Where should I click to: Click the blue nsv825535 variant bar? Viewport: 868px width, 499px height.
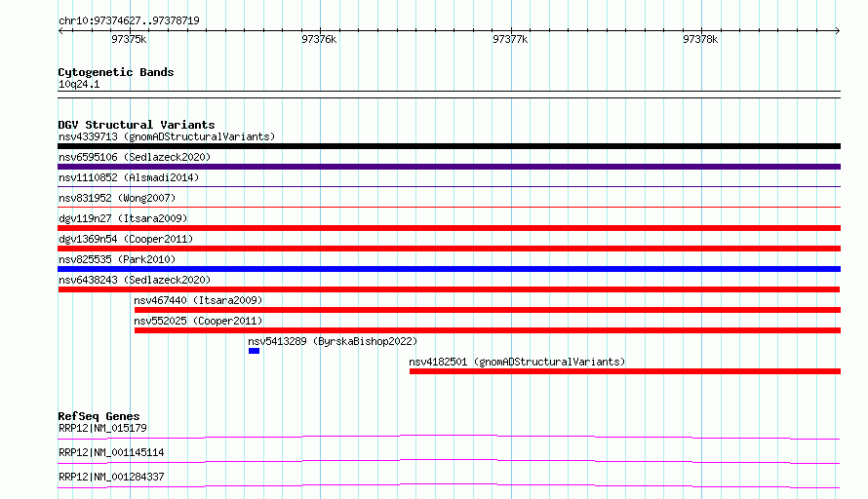coord(449,269)
